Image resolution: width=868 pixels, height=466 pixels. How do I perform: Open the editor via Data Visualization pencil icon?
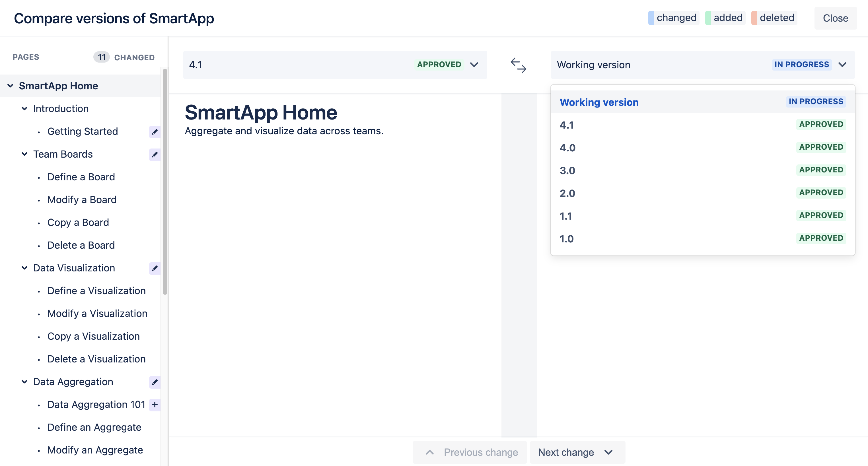(x=155, y=269)
